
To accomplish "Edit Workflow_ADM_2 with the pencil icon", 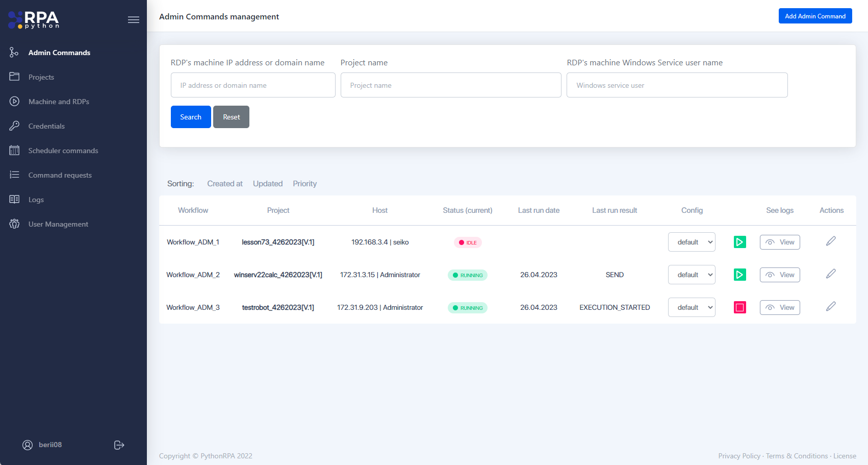I will point(831,274).
